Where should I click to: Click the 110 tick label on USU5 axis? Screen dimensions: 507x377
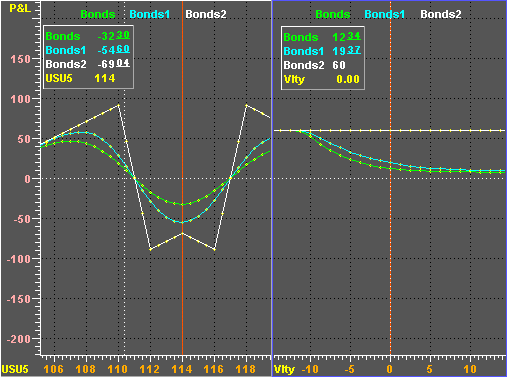coord(118,369)
